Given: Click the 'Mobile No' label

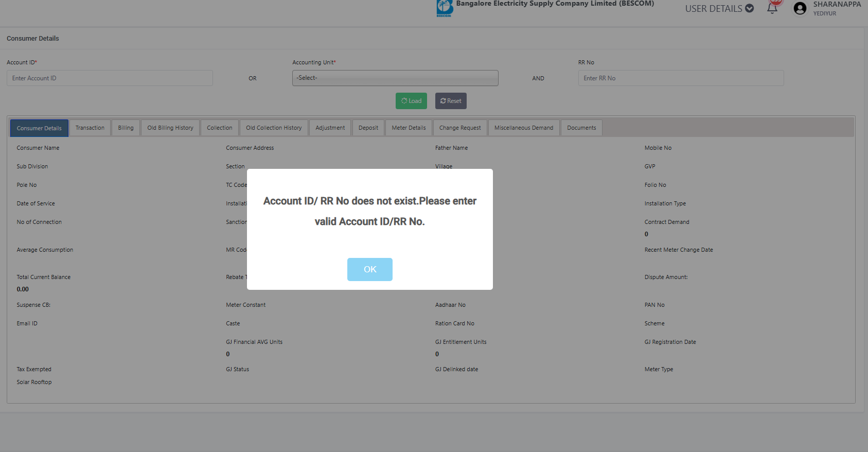Looking at the screenshot, I should point(658,148).
